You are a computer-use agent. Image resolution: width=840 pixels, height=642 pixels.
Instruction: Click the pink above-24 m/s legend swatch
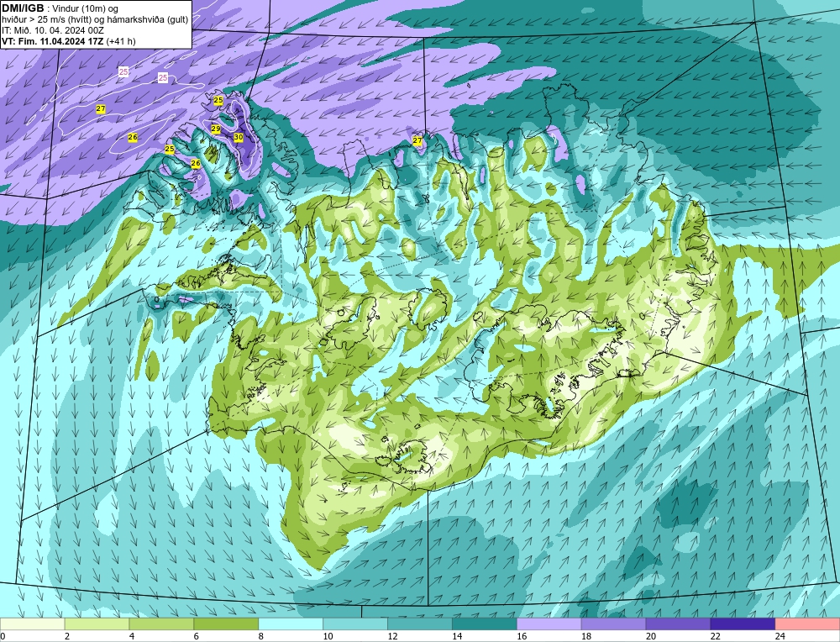click(x=807, y=624)
